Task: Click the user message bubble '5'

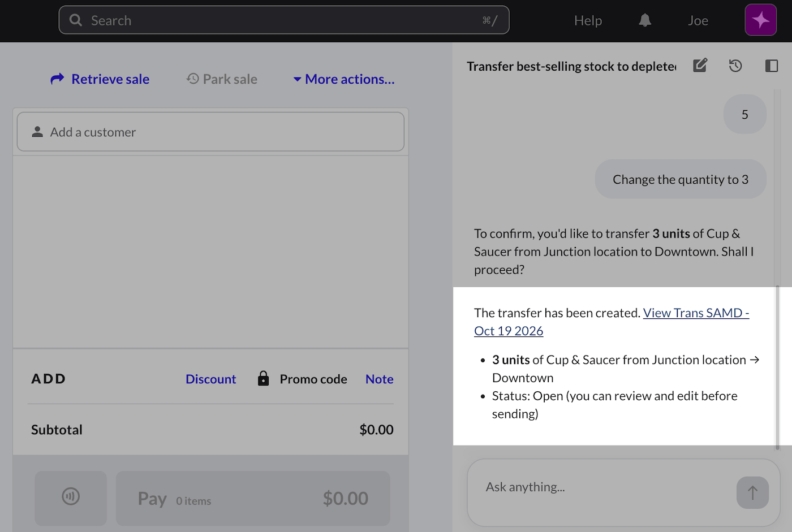Action: point(745,114)
